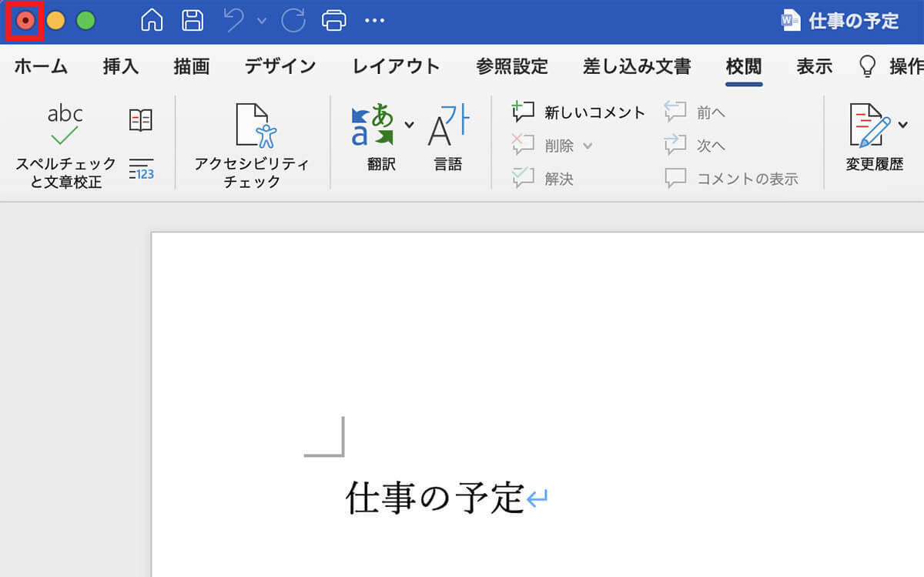This screenshot has width=924, height=577.
Task: Click the Undo arrow icon
Action: point(235,21)
